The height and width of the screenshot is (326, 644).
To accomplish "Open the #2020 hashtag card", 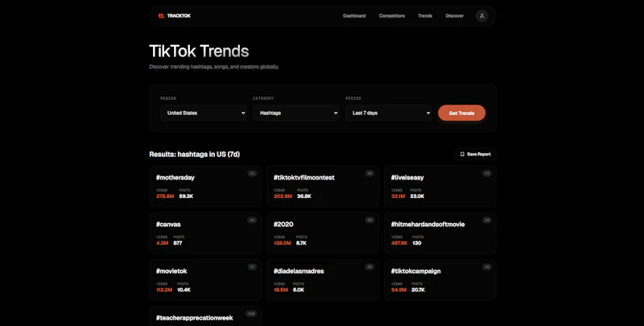I will click(x=323, y=233).
